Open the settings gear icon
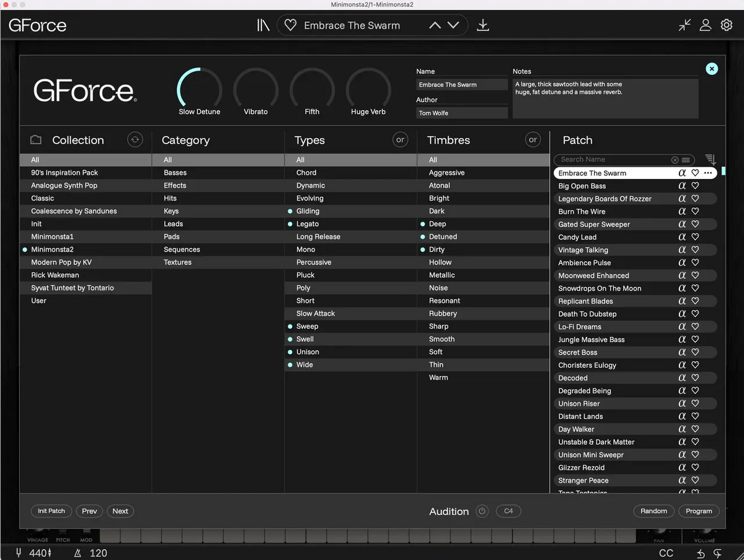This screenshot has width=744, height=560. [x=727, y=25]
